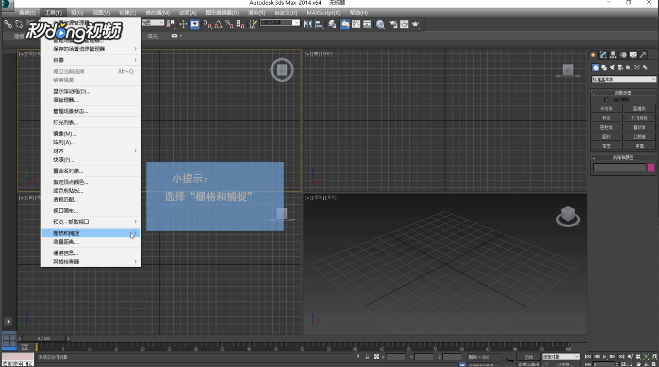Click the 圆锥体 Cone button
Viewport: 659px width, 367px height.
click(x=639, y=108)
